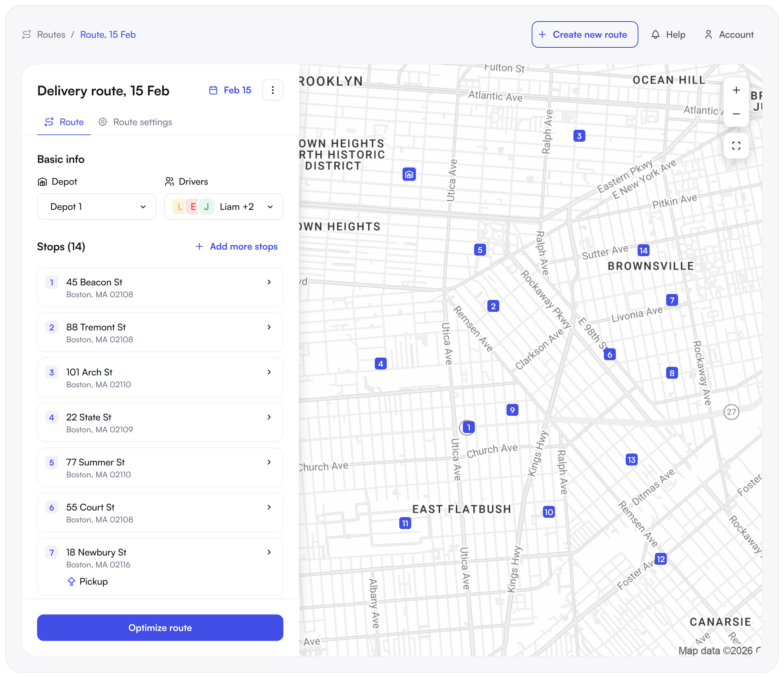Expand stop 55 Court St
Viewport: 784px width, 678px height.
pos(160,513)
